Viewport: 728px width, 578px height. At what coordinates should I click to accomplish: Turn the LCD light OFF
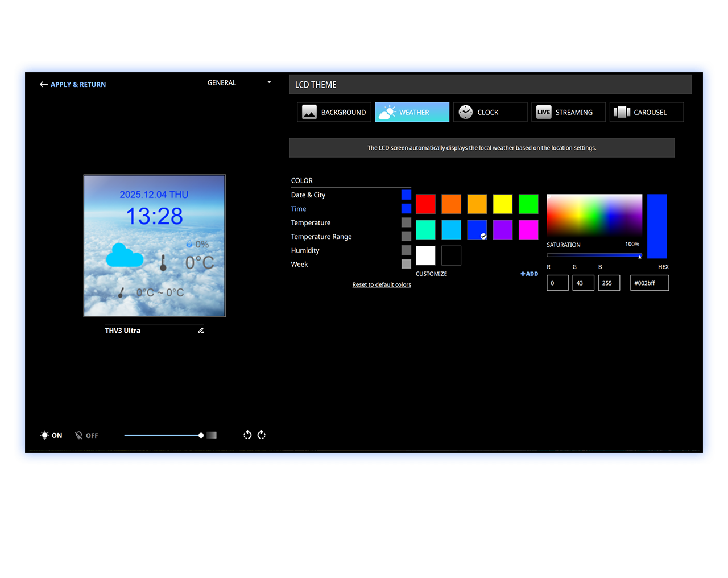(x=86, y=435)
